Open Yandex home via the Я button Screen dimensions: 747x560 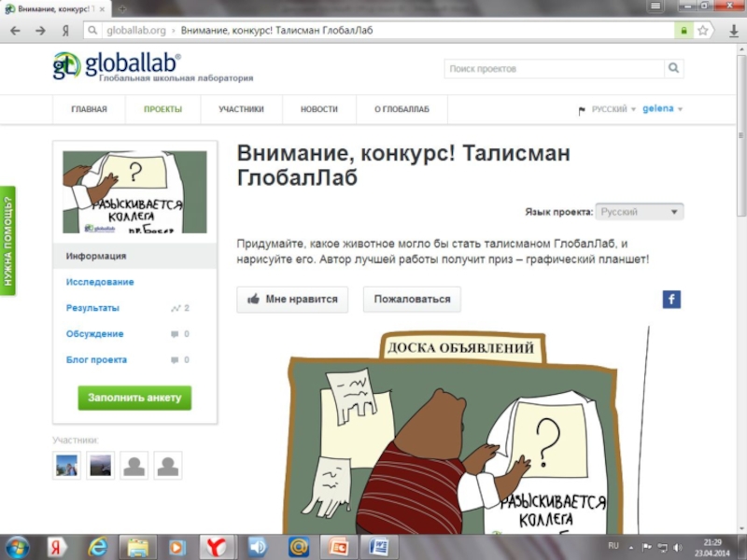65,31
